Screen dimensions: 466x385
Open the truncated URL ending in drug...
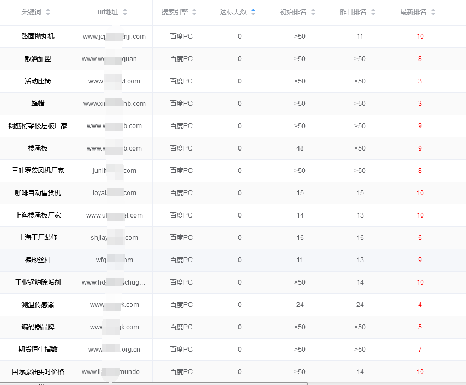pyautogui.click(x=114, y=282)
